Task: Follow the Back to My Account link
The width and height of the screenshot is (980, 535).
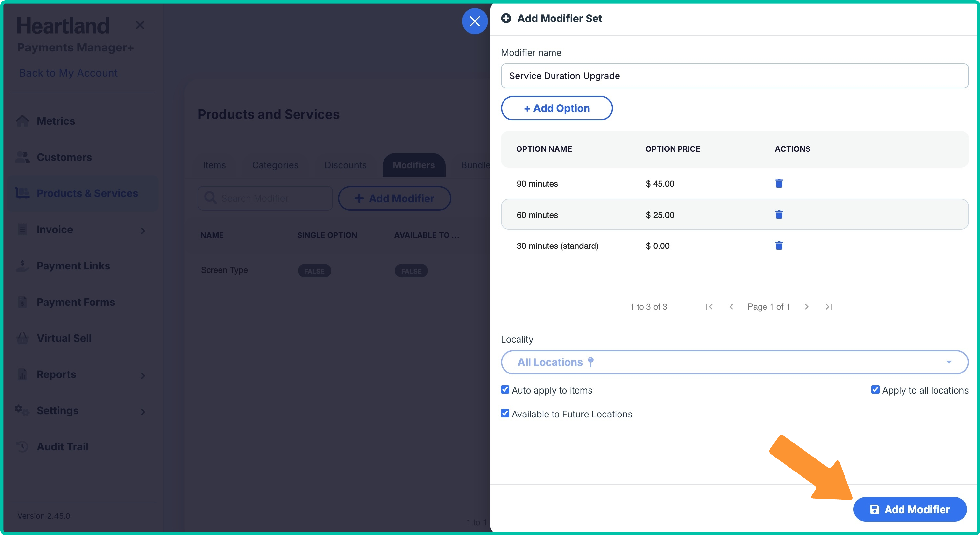Action: click(x=68, y=73)
